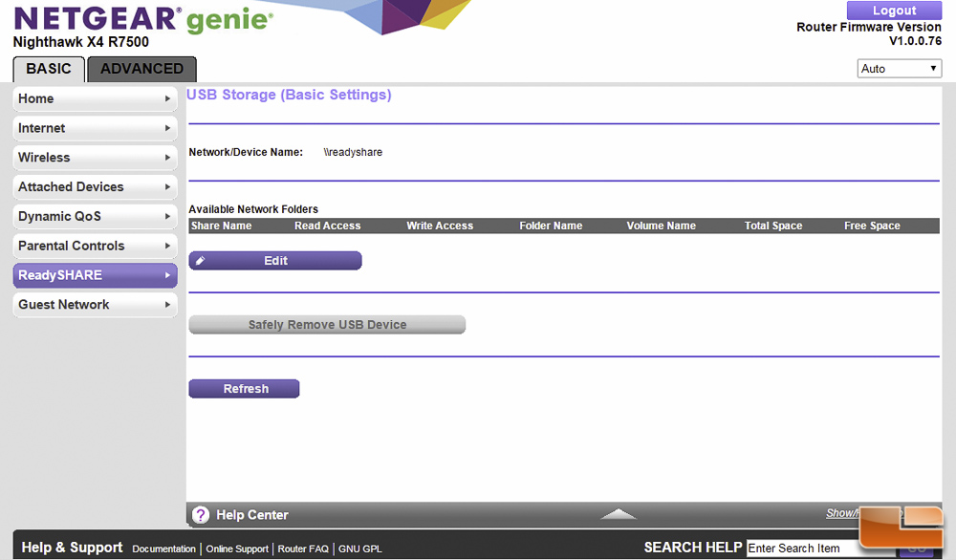Screen dimensions: 956x560
Task: Click the Enter Search Item field
Action: 804,549
